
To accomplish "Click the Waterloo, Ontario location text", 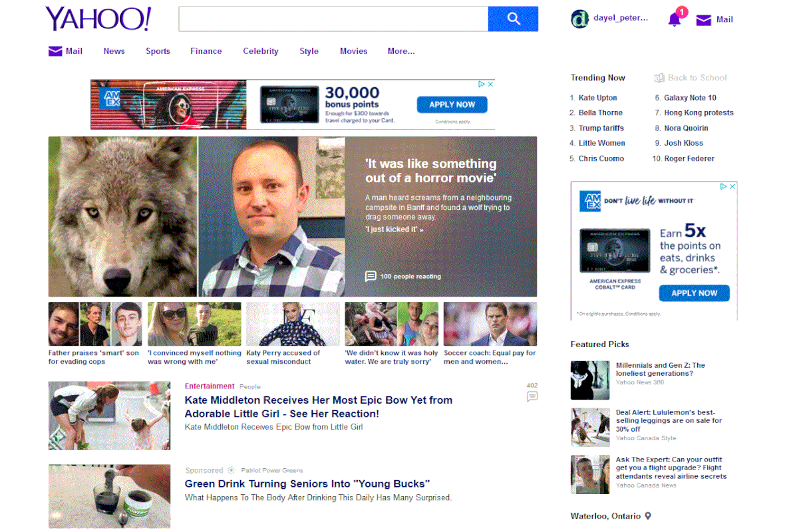I will coord(605,516).
